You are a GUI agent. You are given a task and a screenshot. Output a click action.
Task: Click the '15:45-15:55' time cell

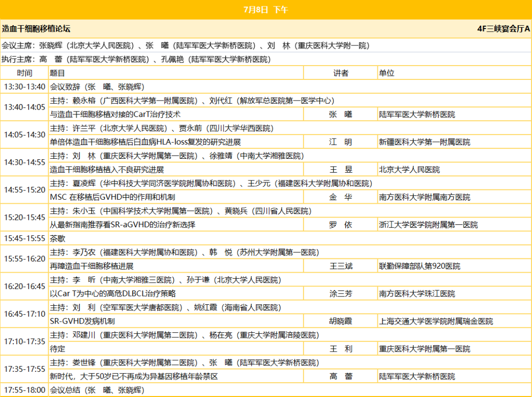coord(25,238)
